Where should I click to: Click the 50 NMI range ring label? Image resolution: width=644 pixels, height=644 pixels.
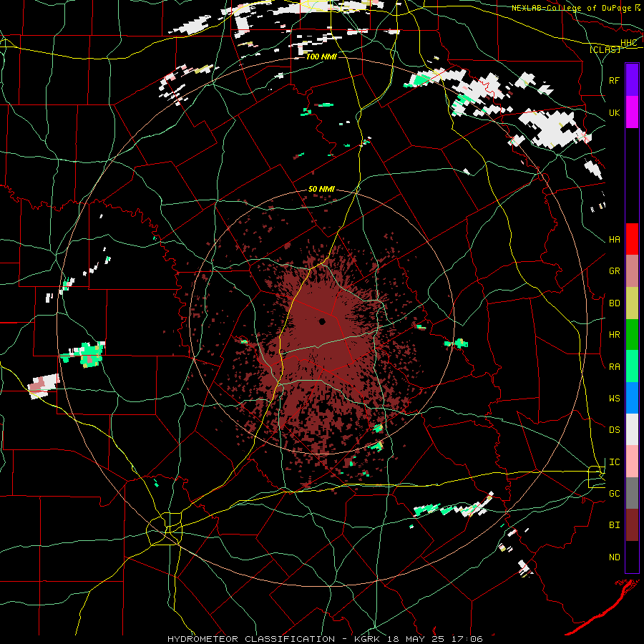tap(321, 189)
